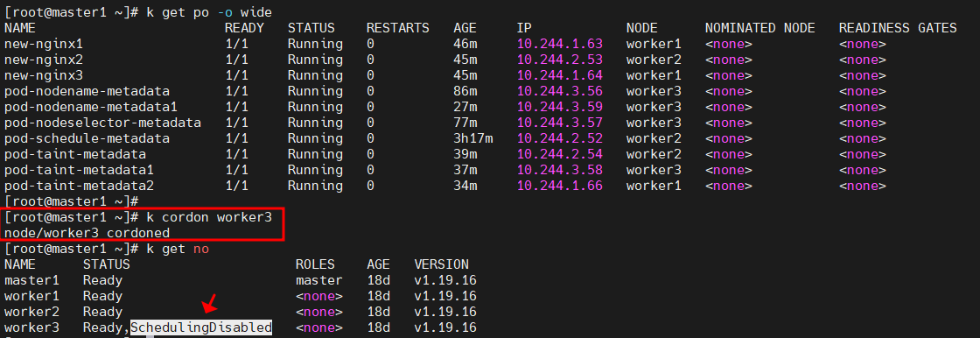Screen dimensions: 980x338
Task: Click the role value master
Action: pos(319,280)
